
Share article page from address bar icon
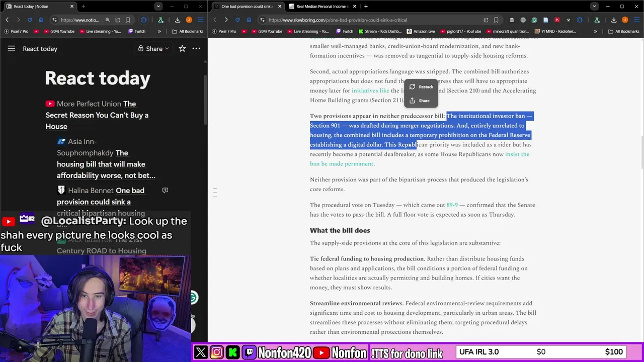click(486, 20)
